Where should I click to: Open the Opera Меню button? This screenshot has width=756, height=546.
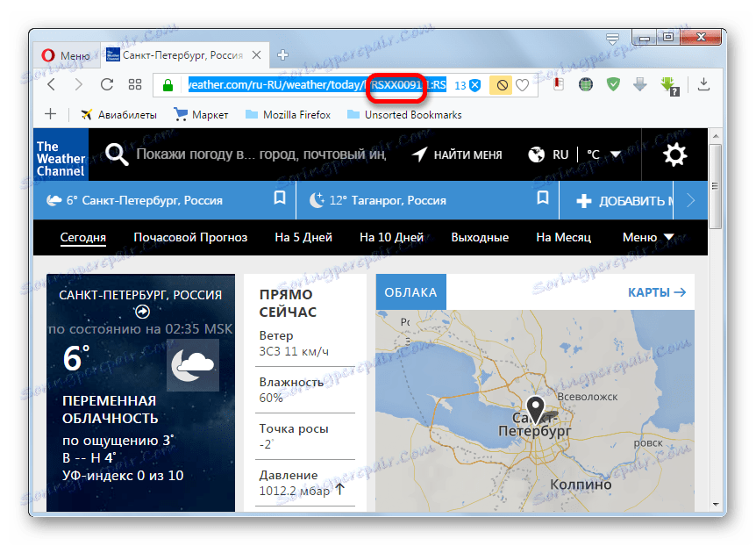point(67,55)
